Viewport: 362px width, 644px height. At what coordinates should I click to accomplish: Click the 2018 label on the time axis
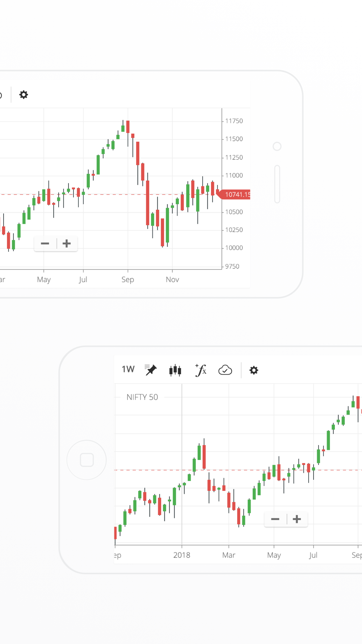pyautogui.click(x=182, y=555)
